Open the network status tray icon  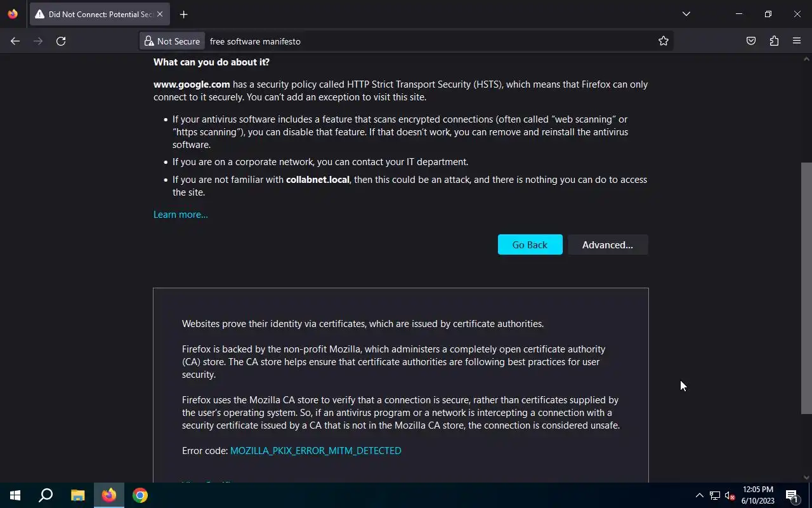point(715,495)
